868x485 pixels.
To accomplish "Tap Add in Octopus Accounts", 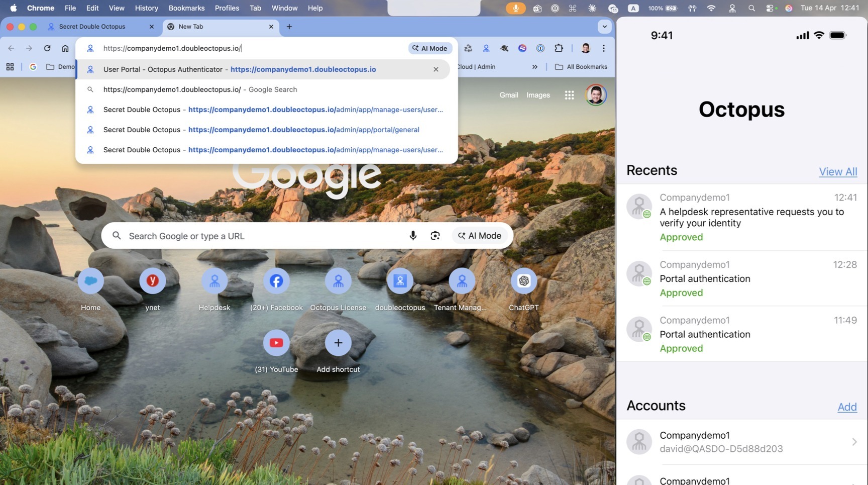I will point(847,407).
